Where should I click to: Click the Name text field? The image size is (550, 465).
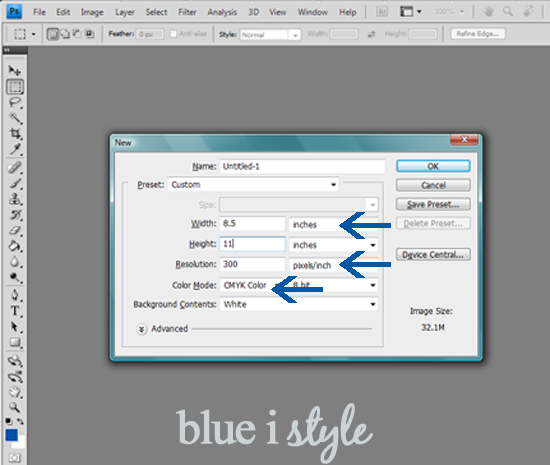click(x=302, y=166)
